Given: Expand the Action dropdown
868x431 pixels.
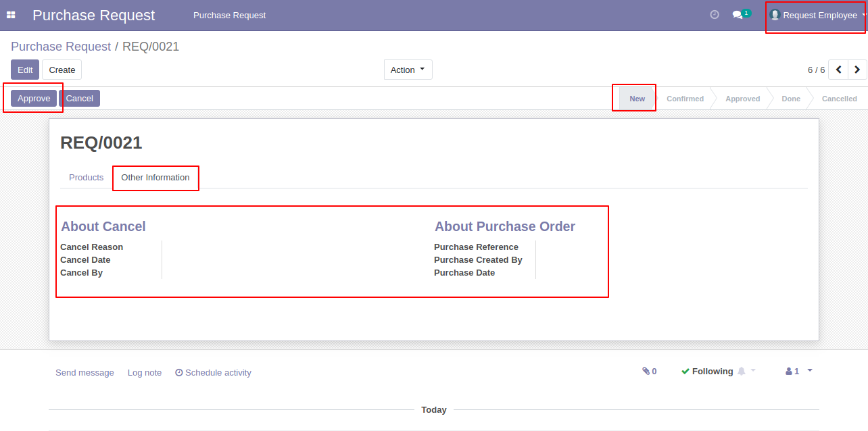Looking at the screenshot, I should tap(408, 70).
